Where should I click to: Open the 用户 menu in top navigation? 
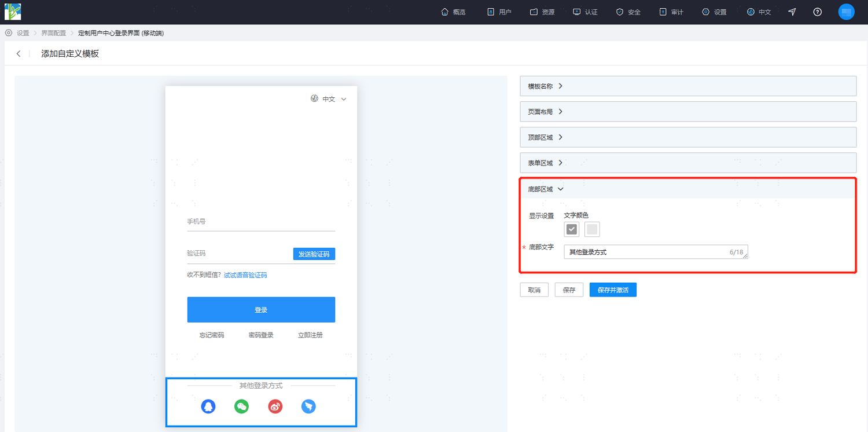click(499, 12)
